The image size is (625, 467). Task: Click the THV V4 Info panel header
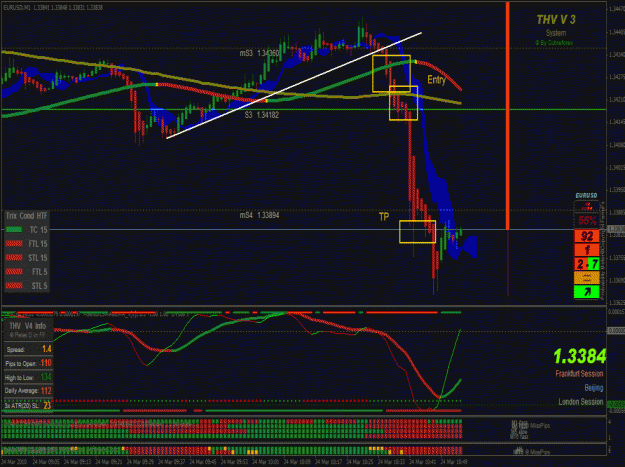click(28, 326)
